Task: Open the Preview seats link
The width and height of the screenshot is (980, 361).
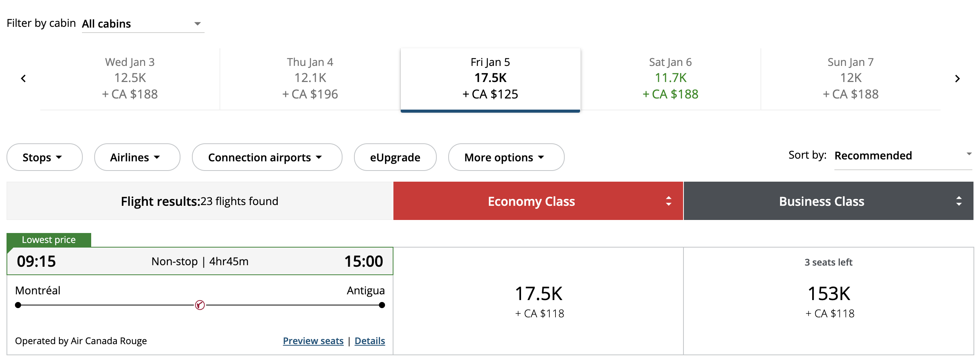Action: 313,341
